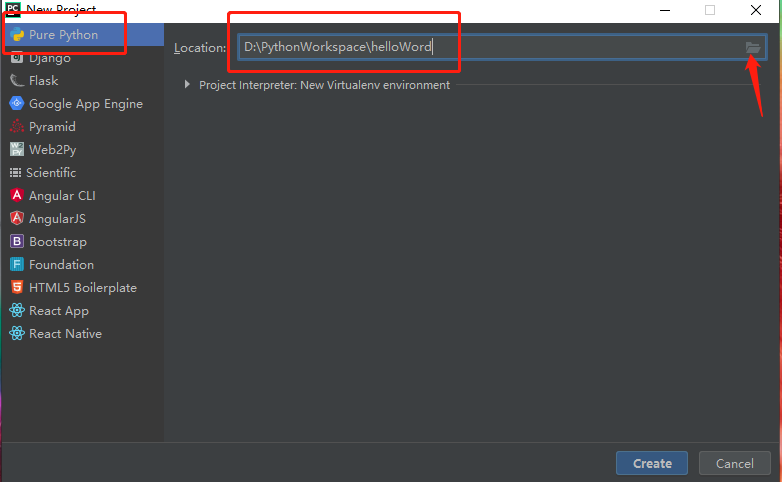Click the Pyramid red icon
The image size is (782, 482).
(x=17, y=126)
